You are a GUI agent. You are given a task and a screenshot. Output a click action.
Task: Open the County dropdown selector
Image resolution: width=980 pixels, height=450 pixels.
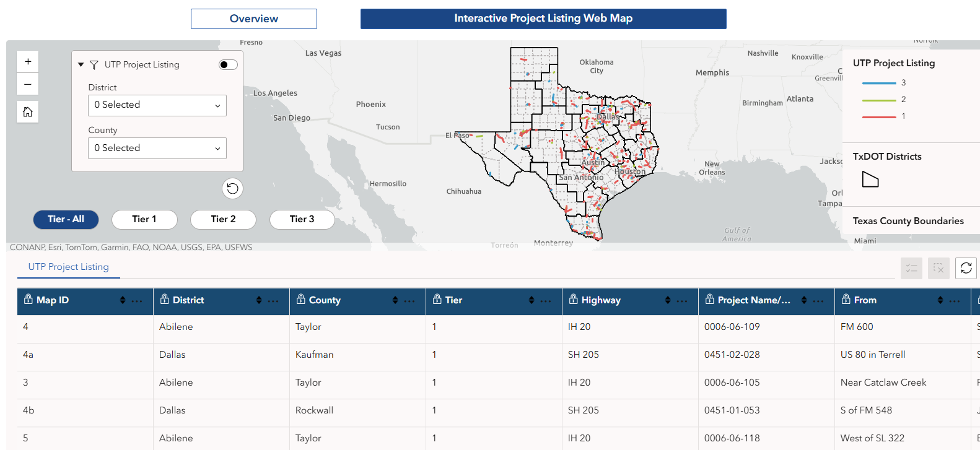click(157, 149)
